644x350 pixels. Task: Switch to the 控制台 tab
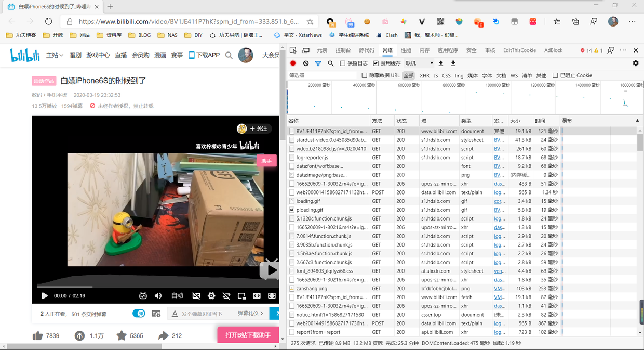pyautogui.click(x=343, y=50)
